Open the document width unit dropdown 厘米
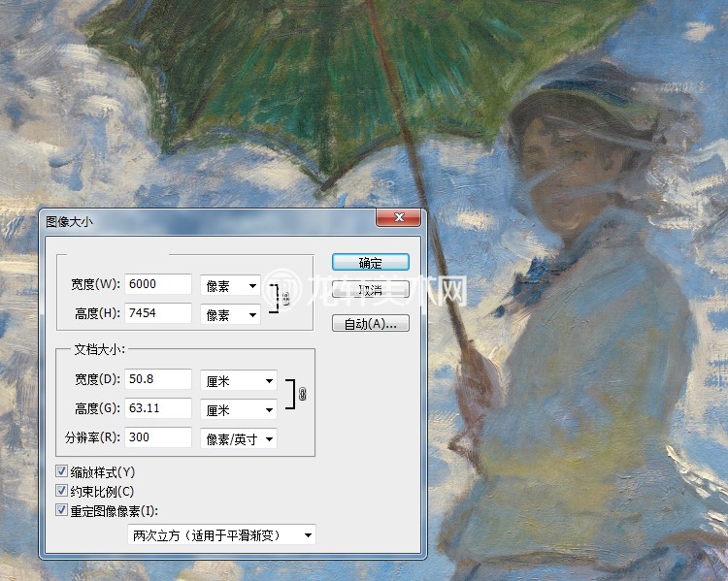The height and width of the screenshot is (581, 728). 239,381
